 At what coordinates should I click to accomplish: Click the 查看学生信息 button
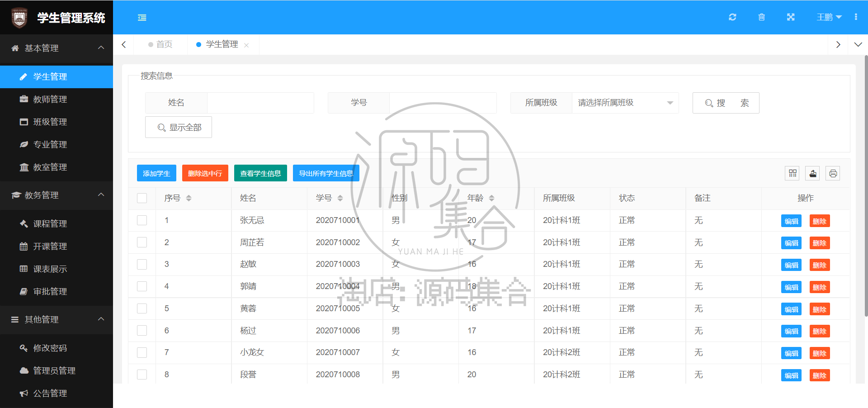(260, 173)
